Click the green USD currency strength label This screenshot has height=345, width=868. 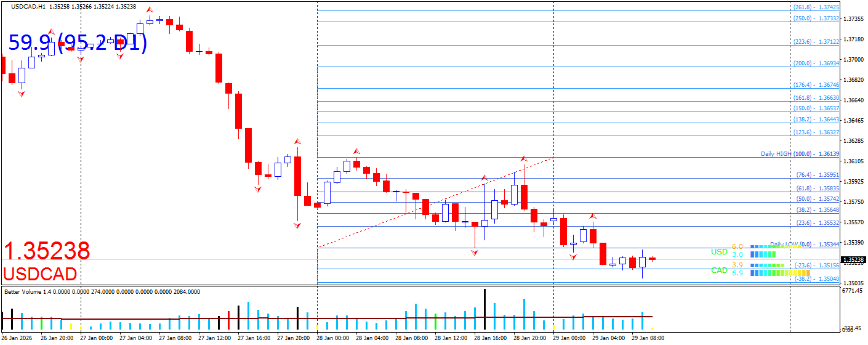[719, 252]
